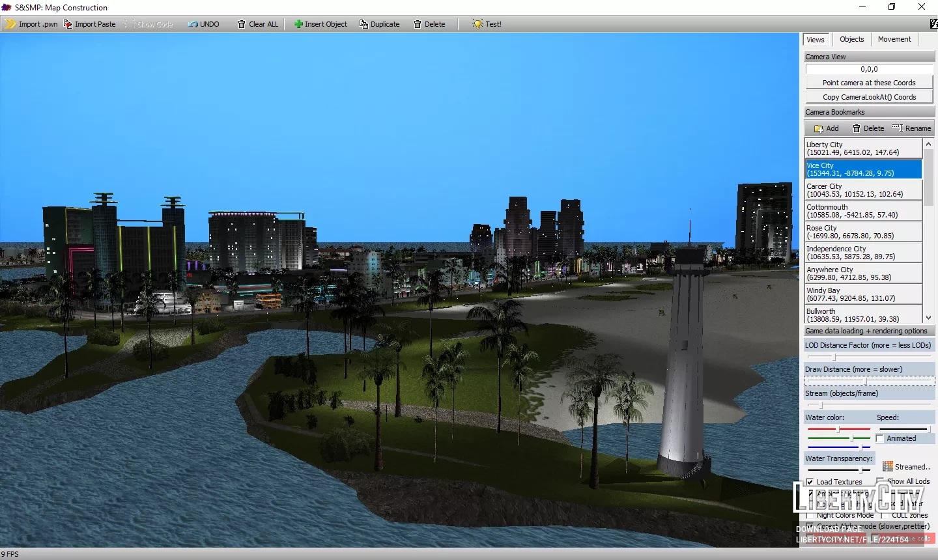Click Clear ALL trash icon in toolbar

(242, 24)
